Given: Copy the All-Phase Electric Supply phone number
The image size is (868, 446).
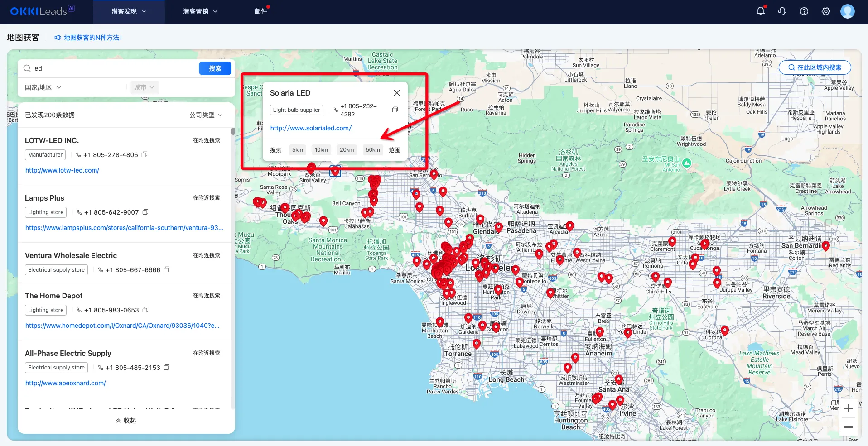Looking at the screenshot, I should pos(167,368).
